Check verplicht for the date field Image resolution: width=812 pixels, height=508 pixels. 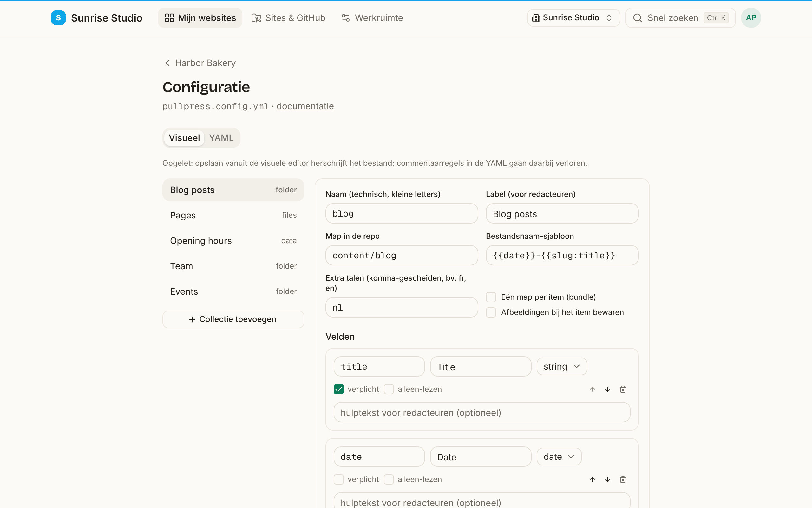pos(338,479)
